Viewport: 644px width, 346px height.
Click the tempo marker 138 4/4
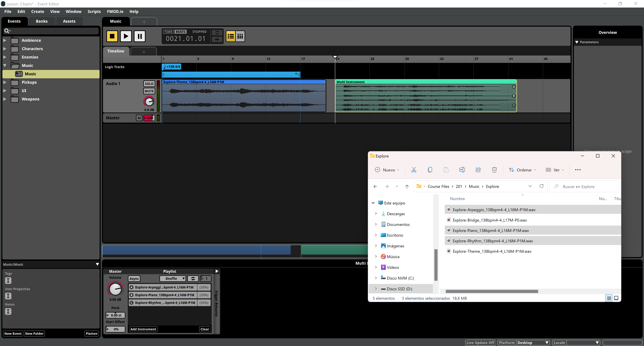click(x=172, y=67)
